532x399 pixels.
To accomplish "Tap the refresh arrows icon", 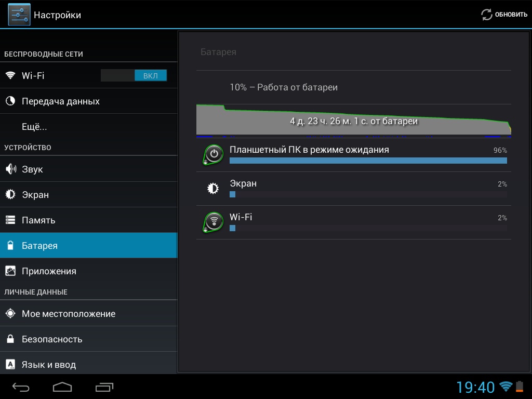I will coord(487,15).
